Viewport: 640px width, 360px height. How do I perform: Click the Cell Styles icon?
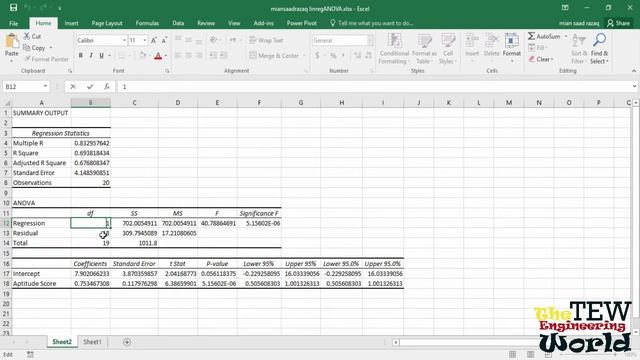pyautogui.click(x=448, y=41)
